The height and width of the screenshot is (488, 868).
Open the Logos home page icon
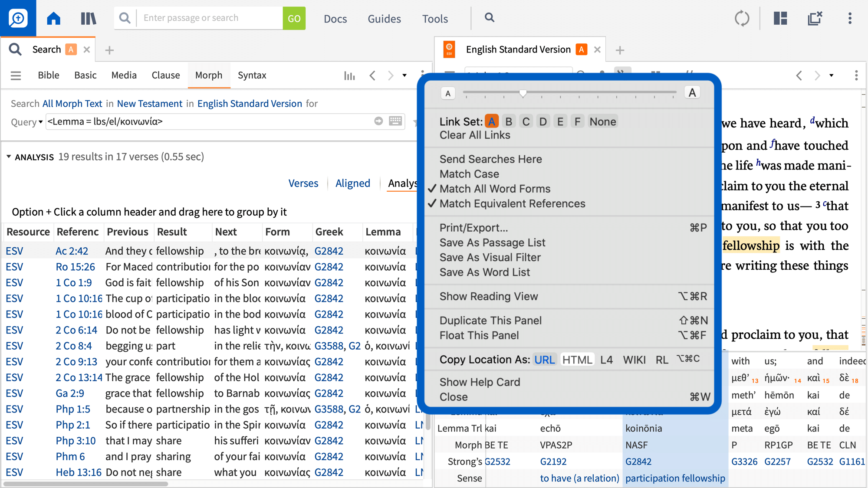(53, 18)
